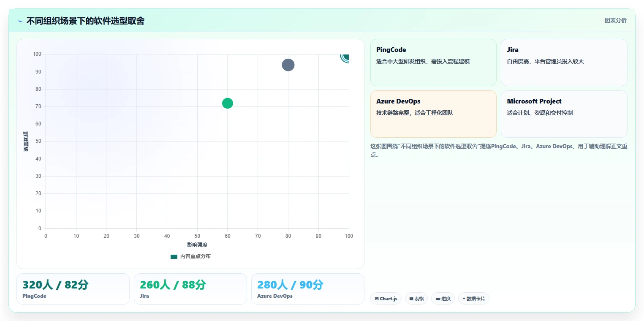The width and height of the screenshot is (644, 321).
Task: Click PingCode label under 320人 stat
Action: click(34, 296)
